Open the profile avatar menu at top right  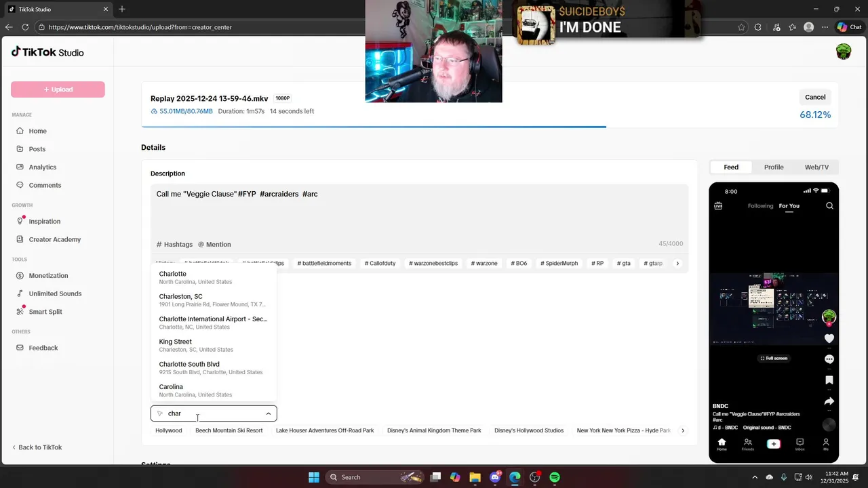(844, 52)
